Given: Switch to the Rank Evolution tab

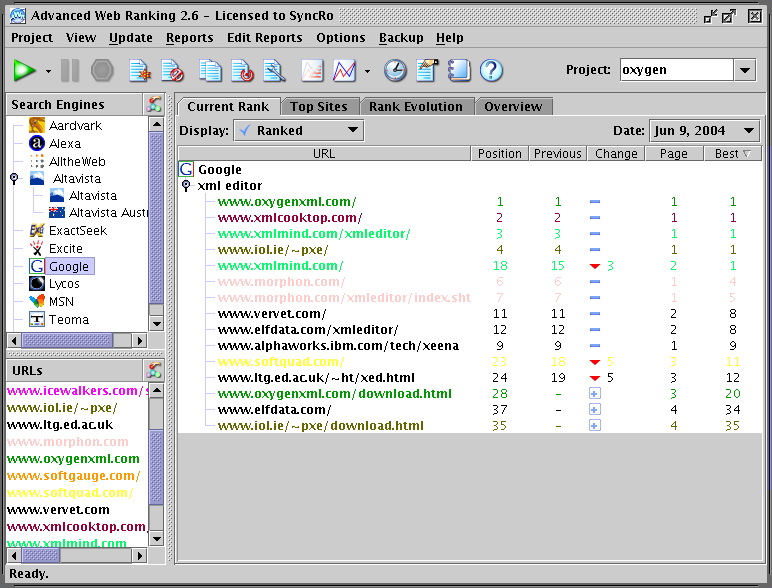Looking at the screenshot, I should coord(416,107).
